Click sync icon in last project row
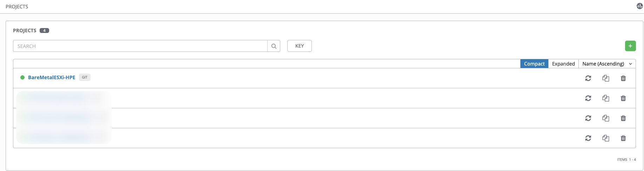644x171 pixels. pos(588,138)
